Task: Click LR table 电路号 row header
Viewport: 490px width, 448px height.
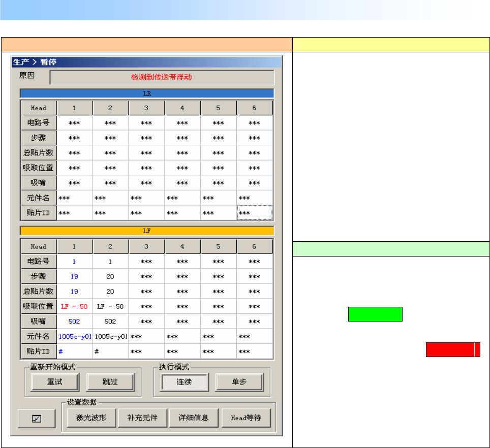Action: tap(39, 123)
